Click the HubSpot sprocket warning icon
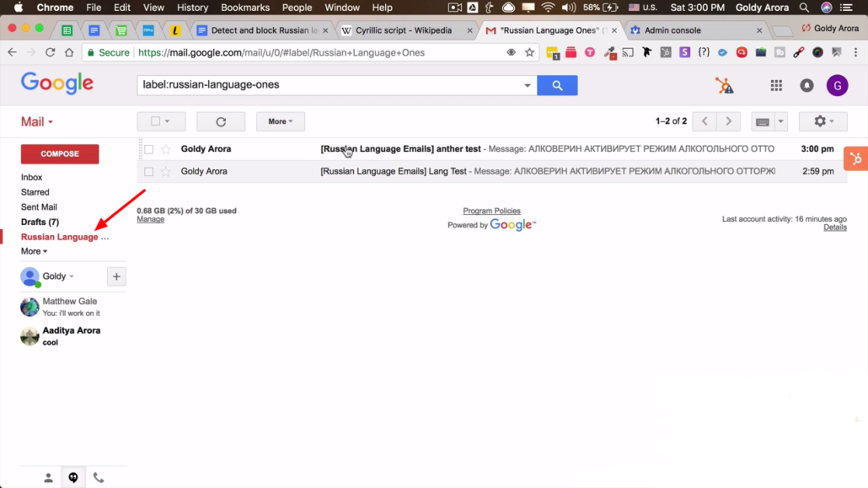 [x=724, y=85]
